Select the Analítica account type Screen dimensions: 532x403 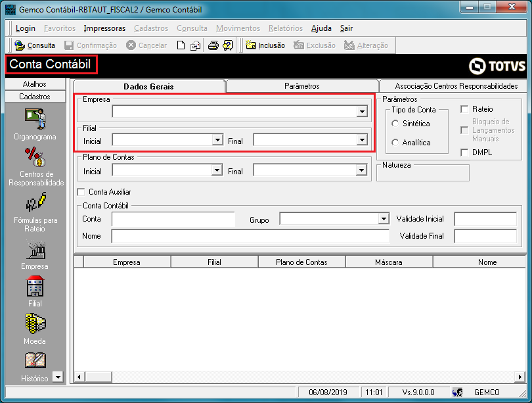tap(395, 143)
